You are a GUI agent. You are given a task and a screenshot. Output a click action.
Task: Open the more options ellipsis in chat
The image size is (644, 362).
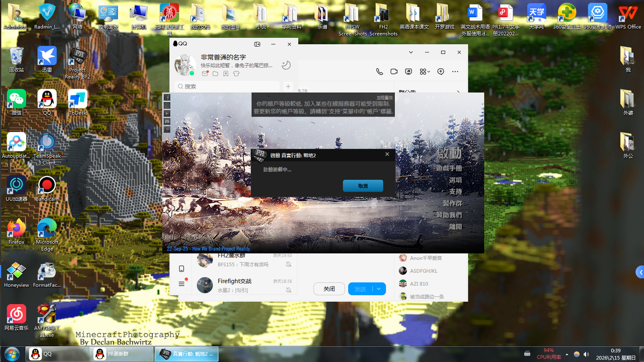pos(455,71)
